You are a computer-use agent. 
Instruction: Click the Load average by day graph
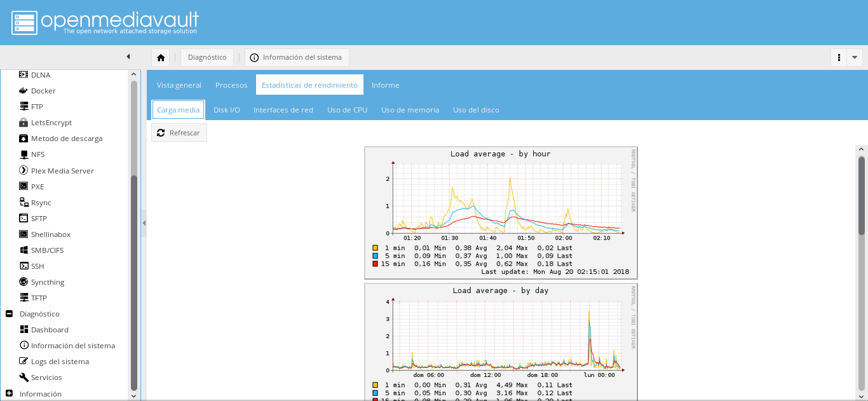tap(501, 341)
